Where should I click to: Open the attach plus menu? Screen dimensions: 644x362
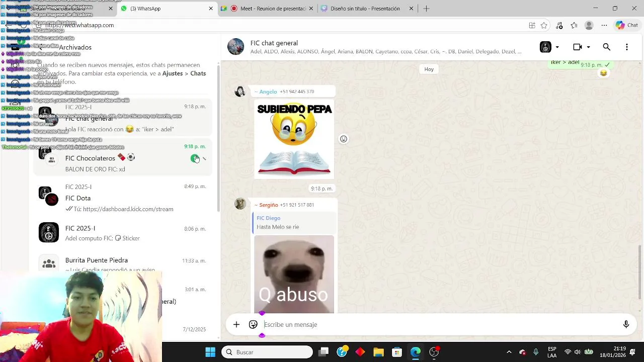pyautogui.click(x=236, y=324)
